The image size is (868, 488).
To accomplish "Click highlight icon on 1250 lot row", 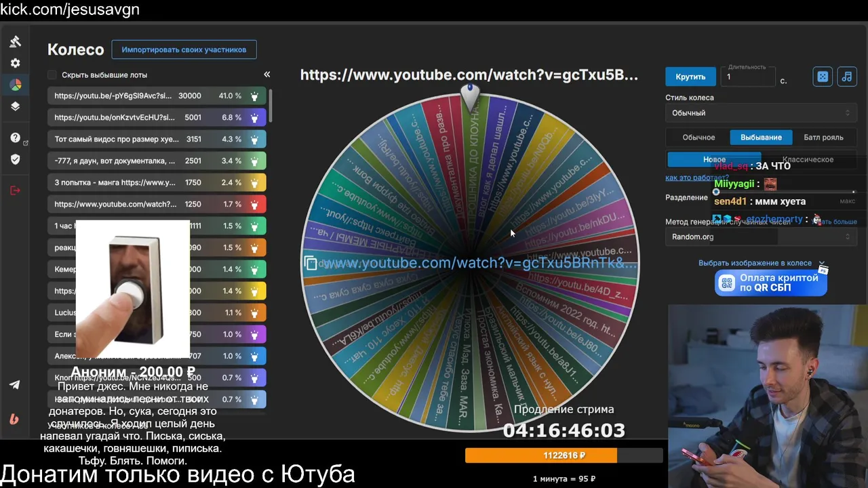I will (x=254, y=205).
